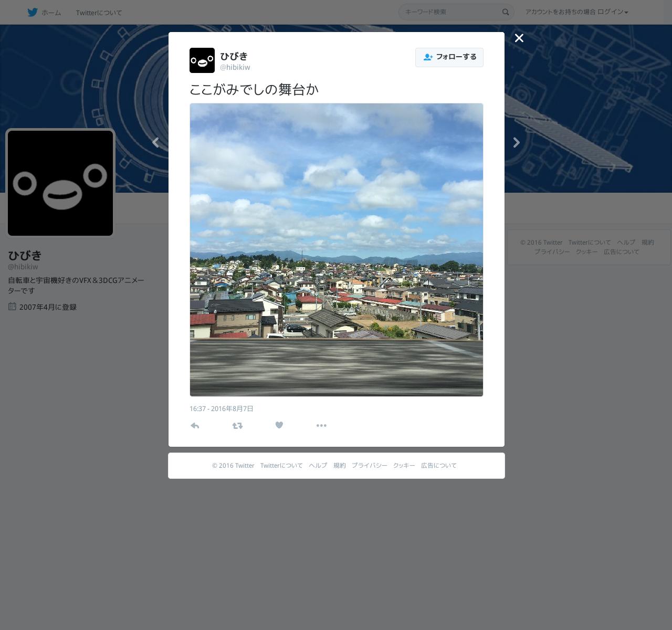Screen dimensions: 672x630
Task: Click the 2007年4月に登録 join date text
Action: click(48, 307)
